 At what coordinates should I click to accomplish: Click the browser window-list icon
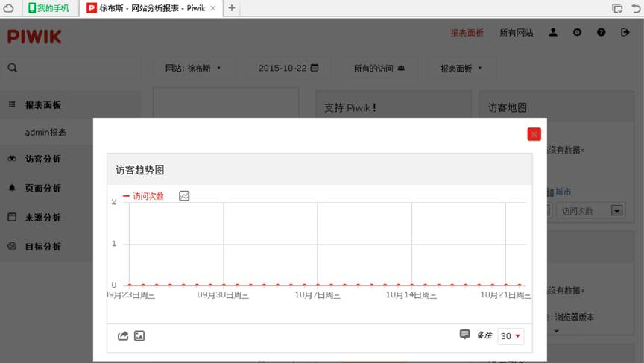pos(617,9)
